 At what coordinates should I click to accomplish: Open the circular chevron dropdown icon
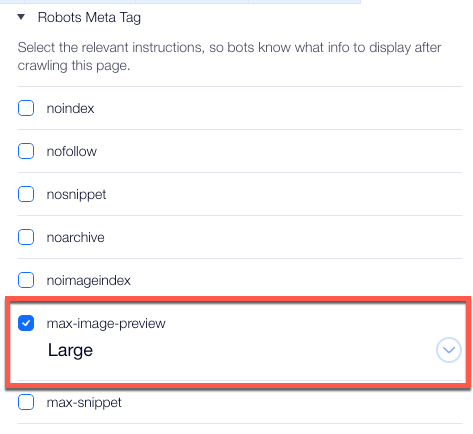click(449, 350)
